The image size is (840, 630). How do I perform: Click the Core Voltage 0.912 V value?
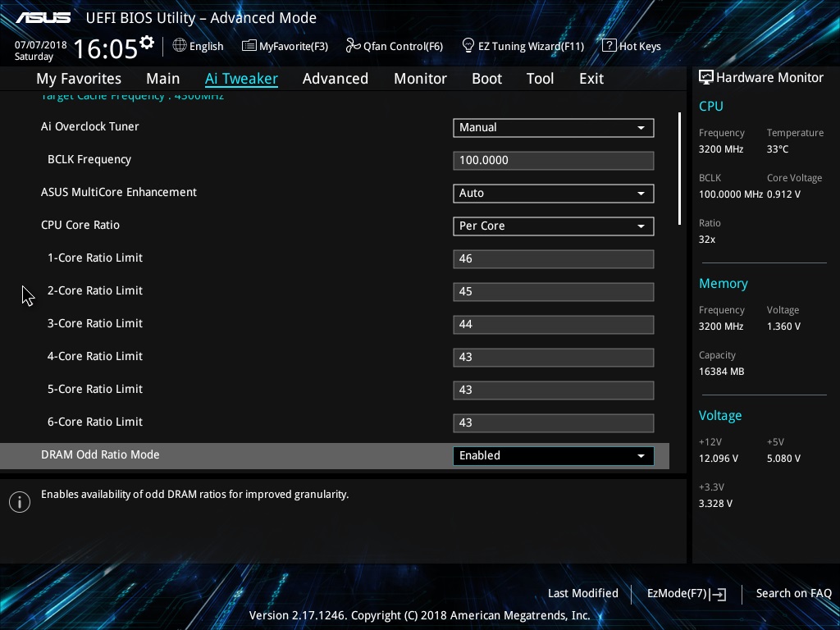783,194
